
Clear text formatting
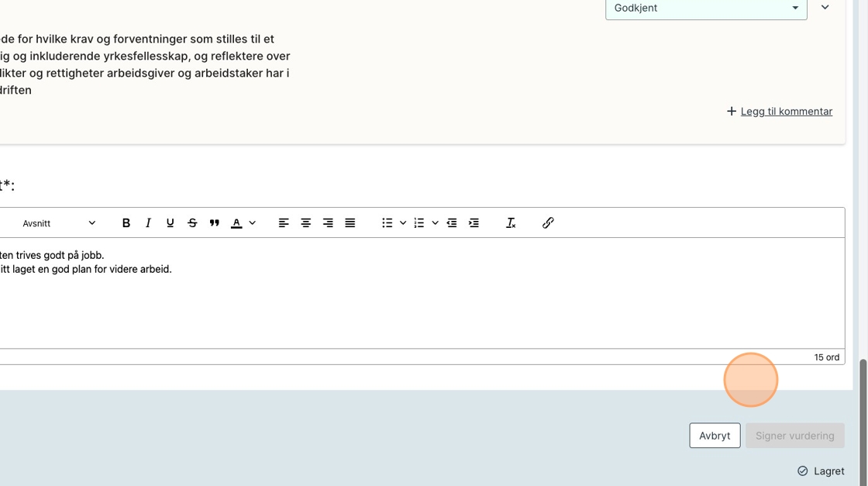[x=511, y=223]
